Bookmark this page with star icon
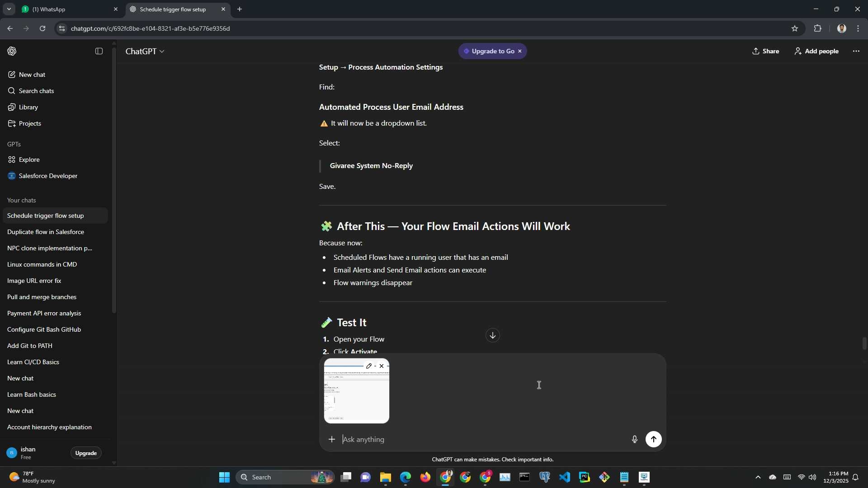The height and width of the screenshot is (488, 868). point(795,28)
